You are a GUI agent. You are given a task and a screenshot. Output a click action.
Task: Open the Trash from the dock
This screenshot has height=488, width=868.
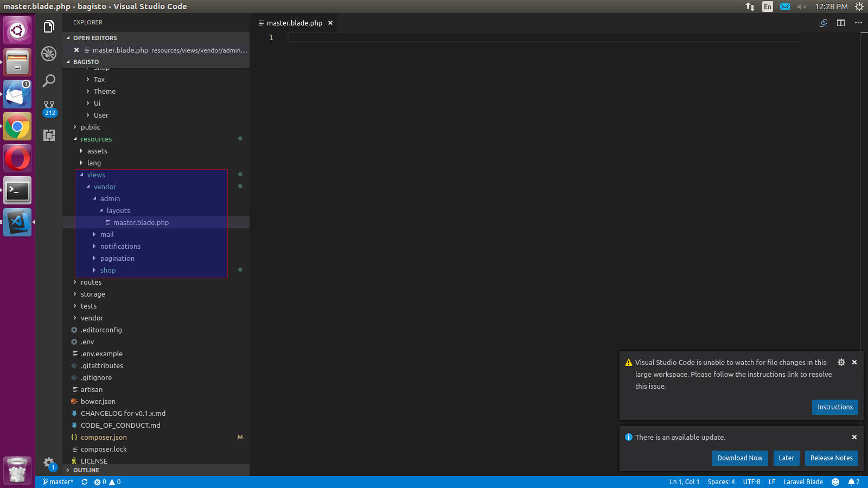[x=17, y=470]
